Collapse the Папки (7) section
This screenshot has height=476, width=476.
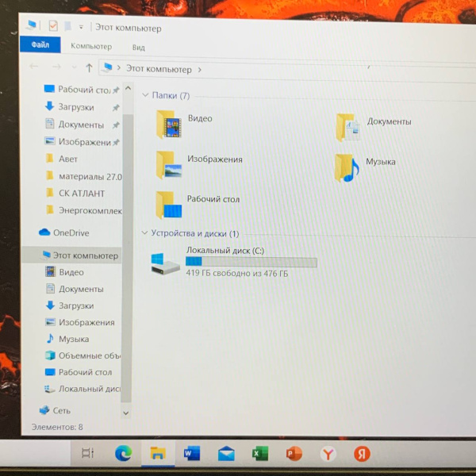(145, 96)
